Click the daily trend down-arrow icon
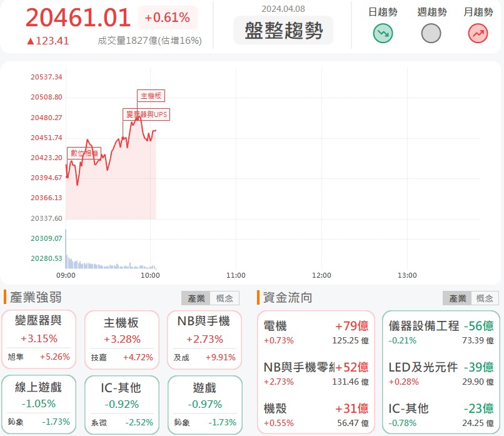This screenshot has height=436, width=504. 383,33
